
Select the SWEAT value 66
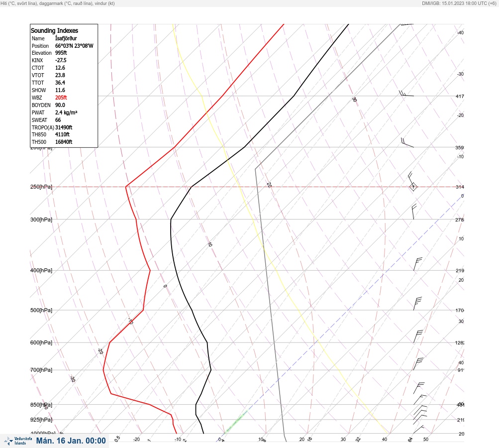point(58,120)
